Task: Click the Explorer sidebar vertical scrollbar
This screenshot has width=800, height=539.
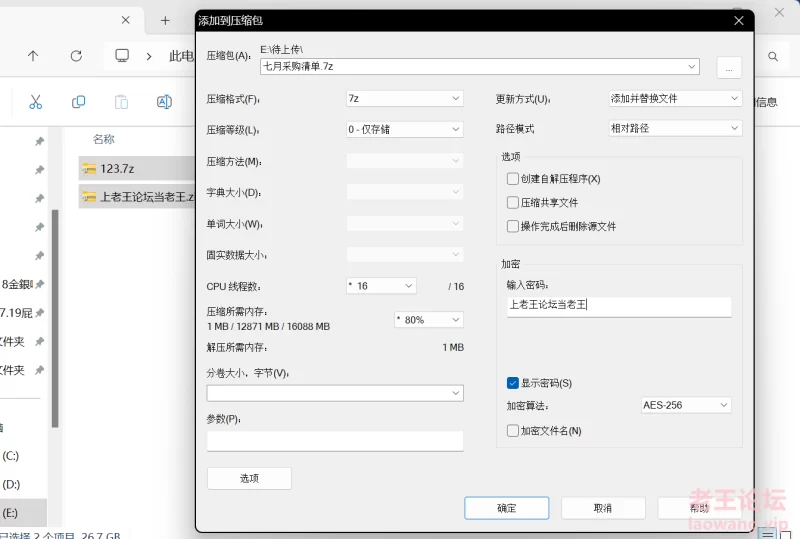Action: [55, 318]
